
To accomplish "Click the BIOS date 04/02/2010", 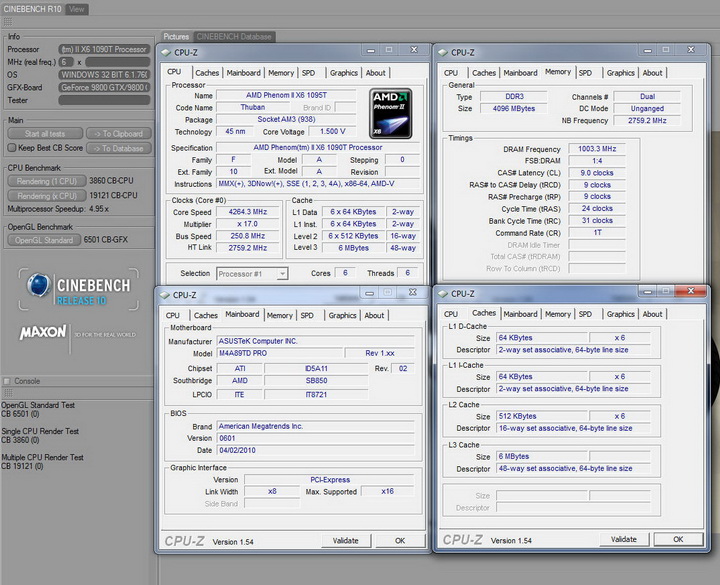I will tap(315, 450).
